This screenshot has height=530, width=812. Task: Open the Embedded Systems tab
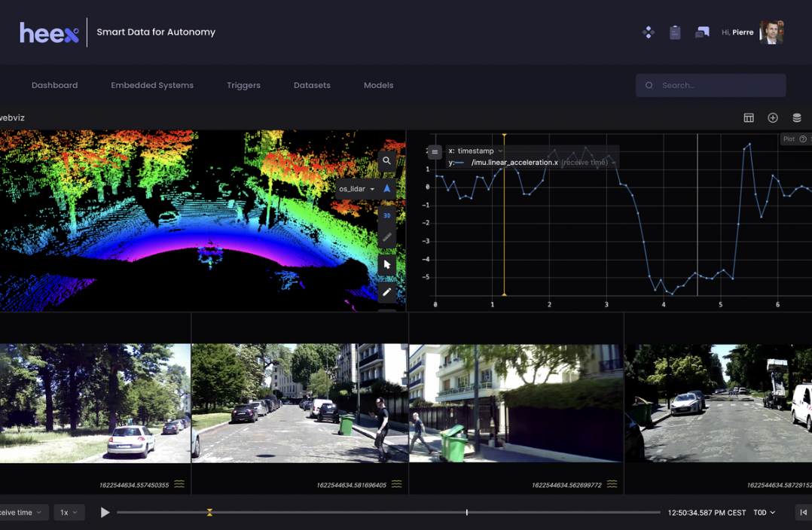pos(152,85)
